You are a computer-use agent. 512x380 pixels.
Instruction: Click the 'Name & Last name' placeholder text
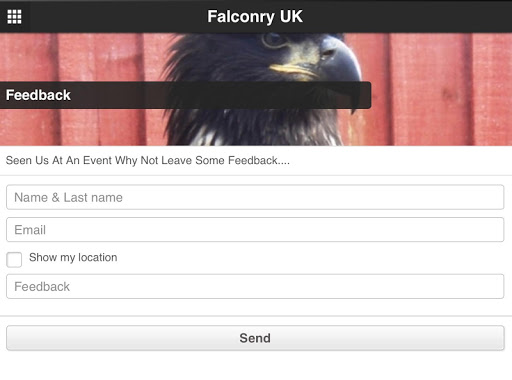pyautogui.click(x=68, y=198)
